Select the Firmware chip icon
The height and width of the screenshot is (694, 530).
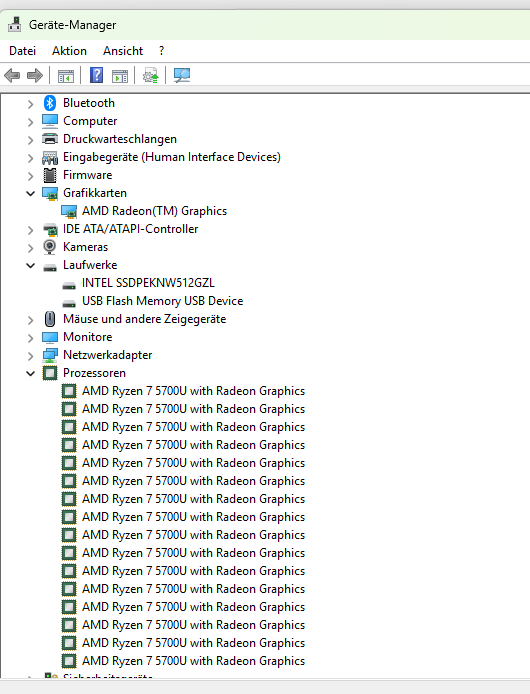click(x=50, y=175)
